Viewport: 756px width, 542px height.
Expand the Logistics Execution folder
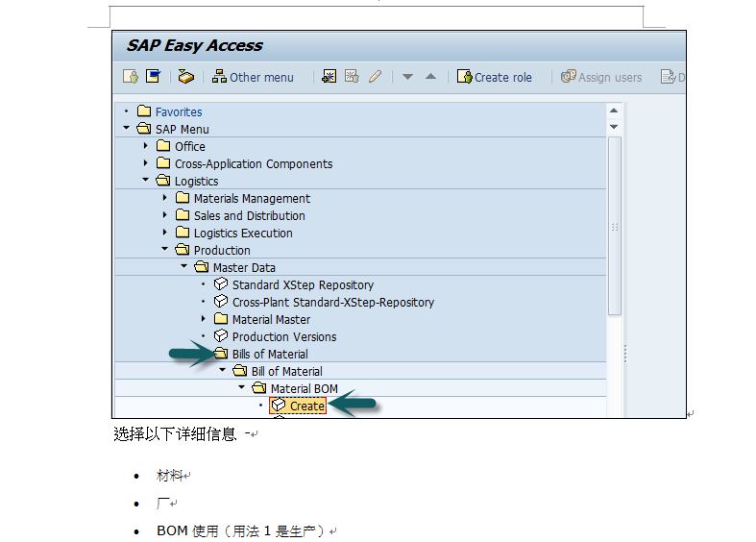point(165,232)
